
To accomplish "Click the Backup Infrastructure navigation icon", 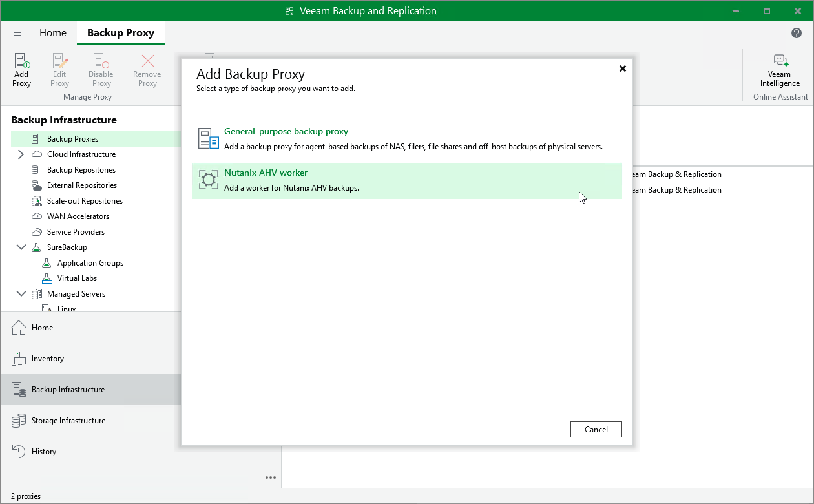I will point(19,390).
